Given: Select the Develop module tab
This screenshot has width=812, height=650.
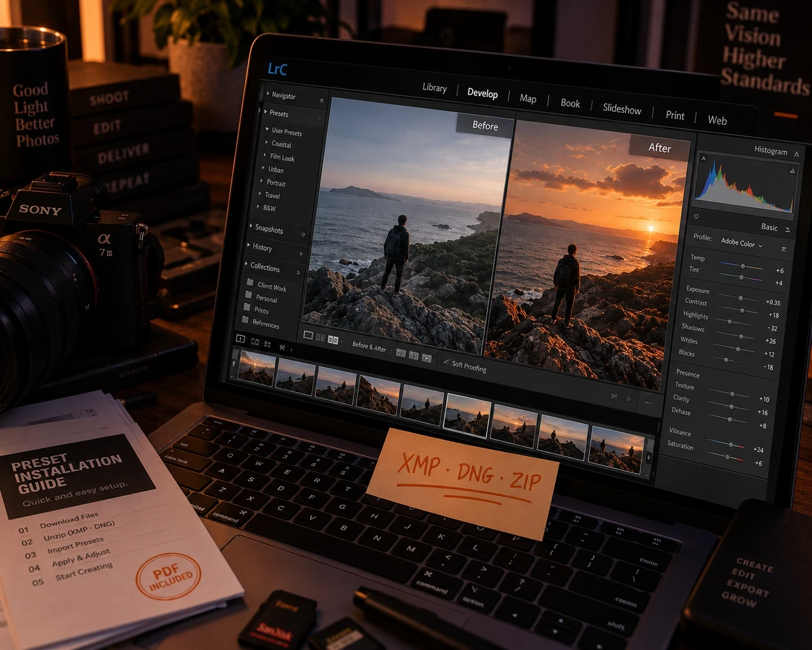Looking at the screenshot, I should point(482,93).
